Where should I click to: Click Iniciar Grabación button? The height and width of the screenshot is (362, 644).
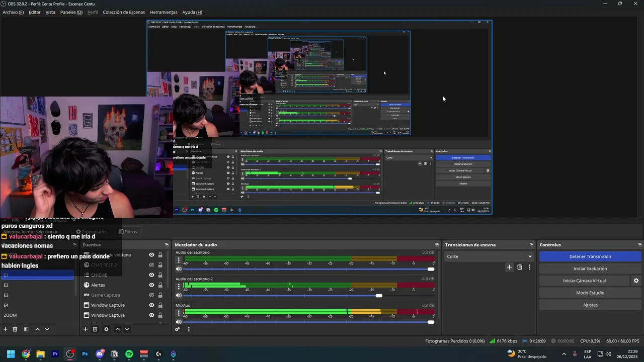590,268
